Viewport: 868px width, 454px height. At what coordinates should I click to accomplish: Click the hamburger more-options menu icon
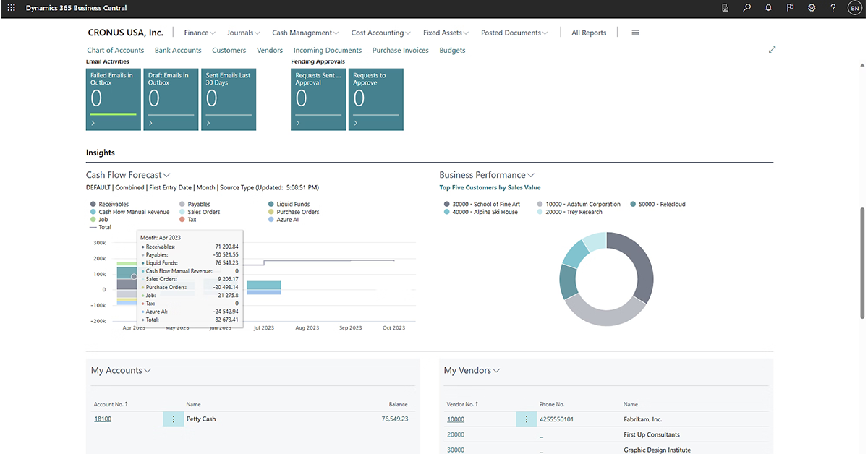tap(635, 33)
